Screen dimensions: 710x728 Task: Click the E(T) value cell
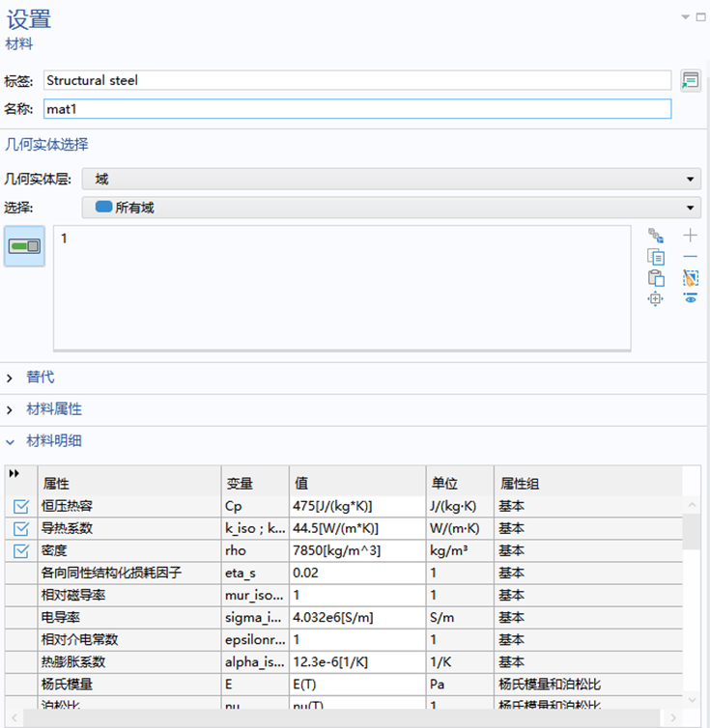(357, 685)
